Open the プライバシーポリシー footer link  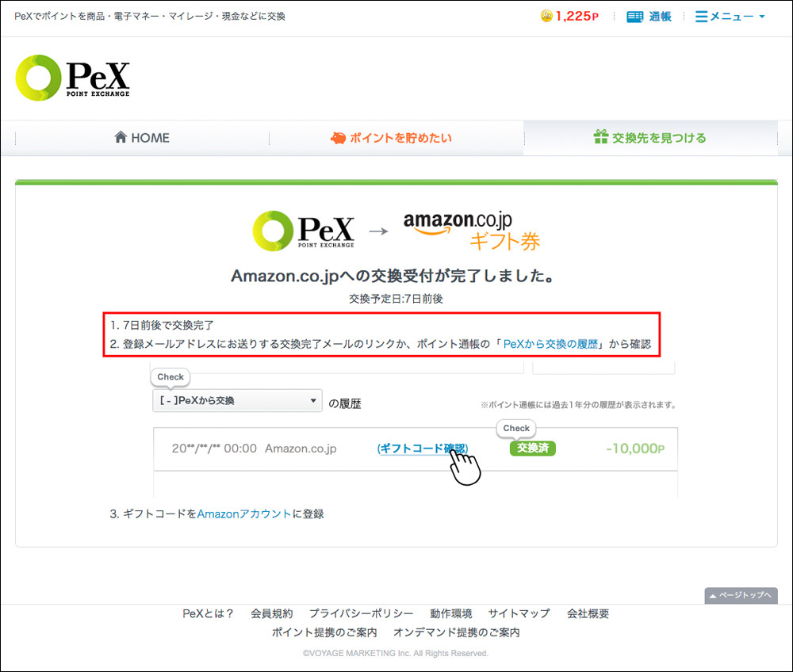click(361, 613)
